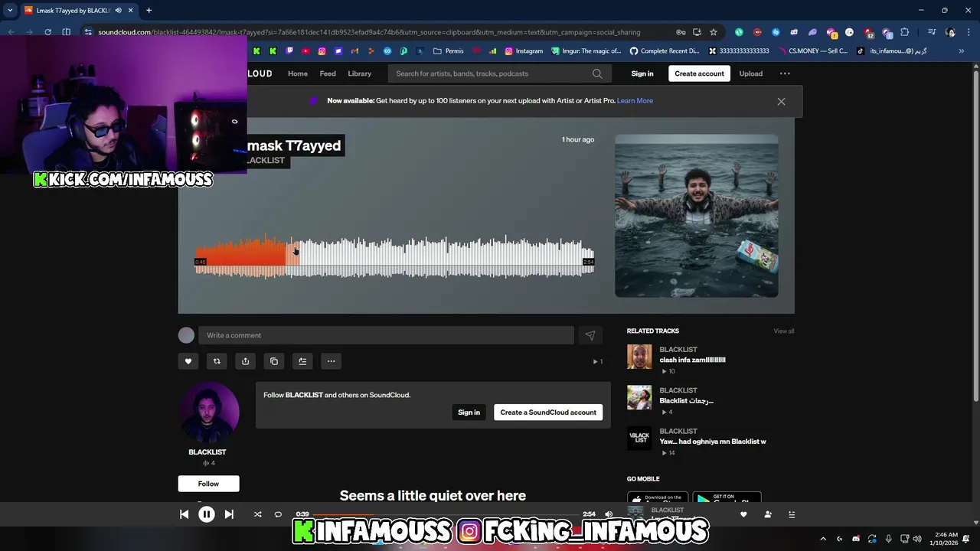
Task: Click the Write a comment field
Action: coord(386,335)
